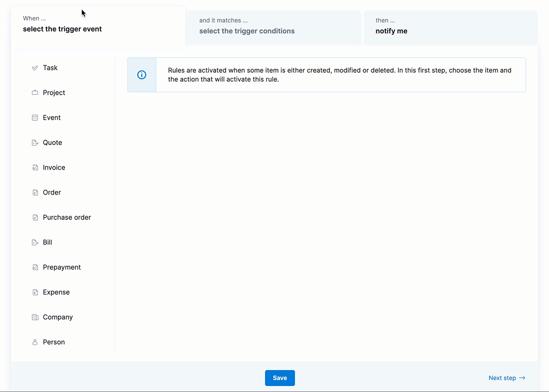Select Company as trigger item
This screenshot has height=392, width=549.
point(58,317)
